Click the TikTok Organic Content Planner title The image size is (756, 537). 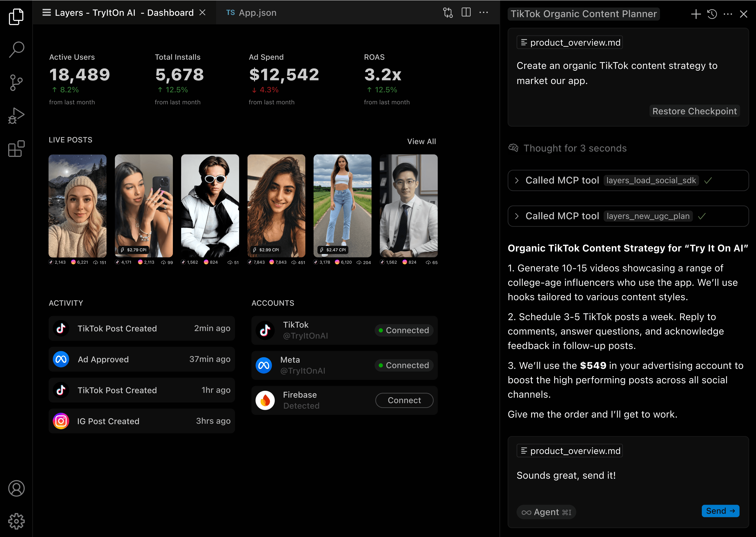584,14
